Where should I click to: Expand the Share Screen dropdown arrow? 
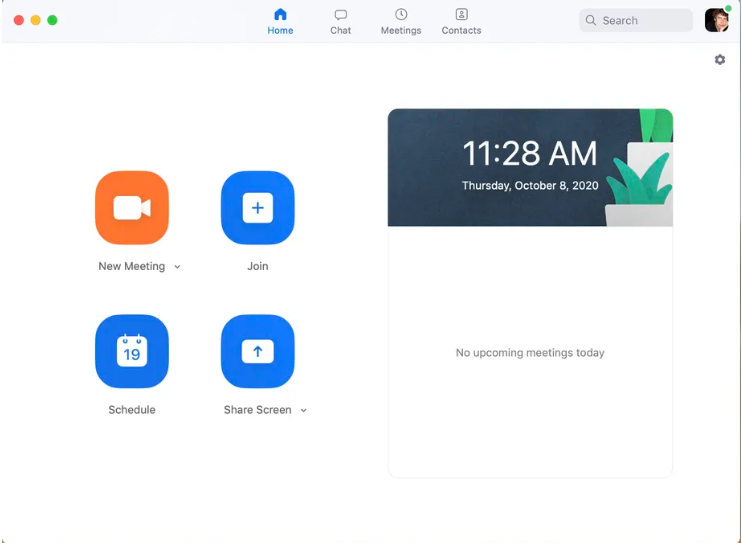point(304,410)
